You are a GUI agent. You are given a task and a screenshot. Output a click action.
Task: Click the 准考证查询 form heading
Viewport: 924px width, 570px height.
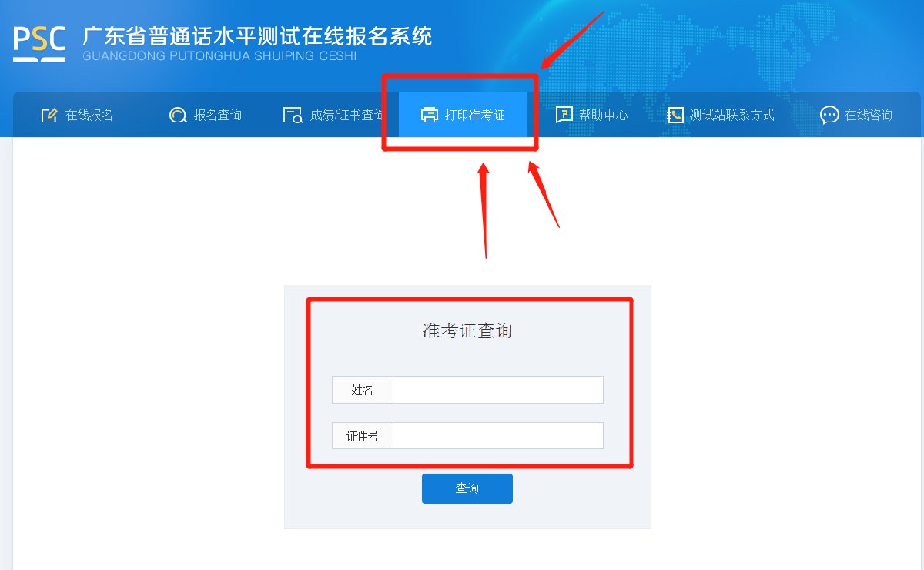pyautogui.click(x=467, y=331)
